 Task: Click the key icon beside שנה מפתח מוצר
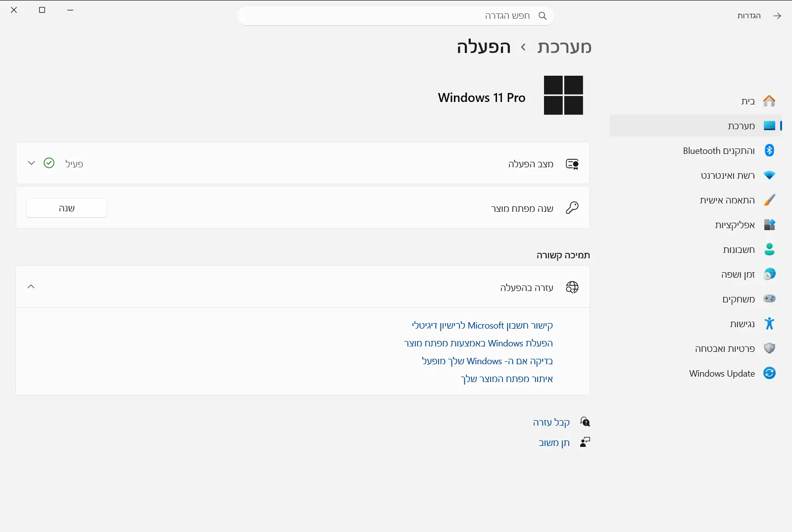(572, 208)
